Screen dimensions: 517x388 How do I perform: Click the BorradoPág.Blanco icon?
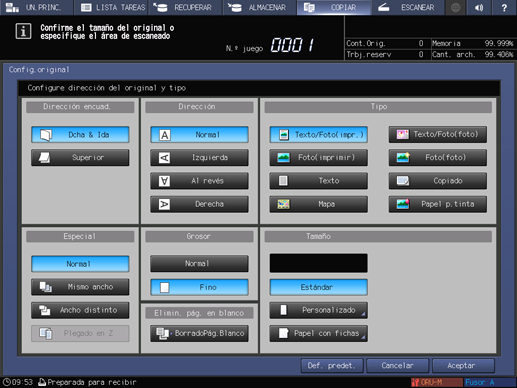click(x=163, y=333)
